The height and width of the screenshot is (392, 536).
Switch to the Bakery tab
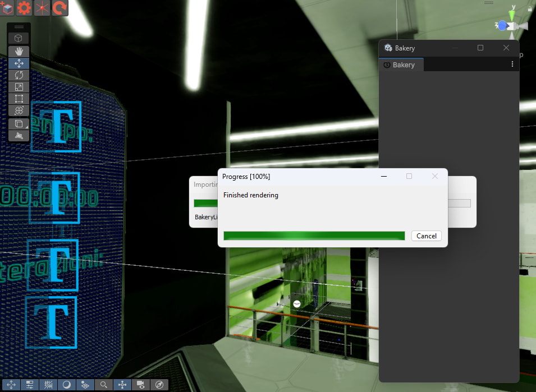click(x=401, y=64)
